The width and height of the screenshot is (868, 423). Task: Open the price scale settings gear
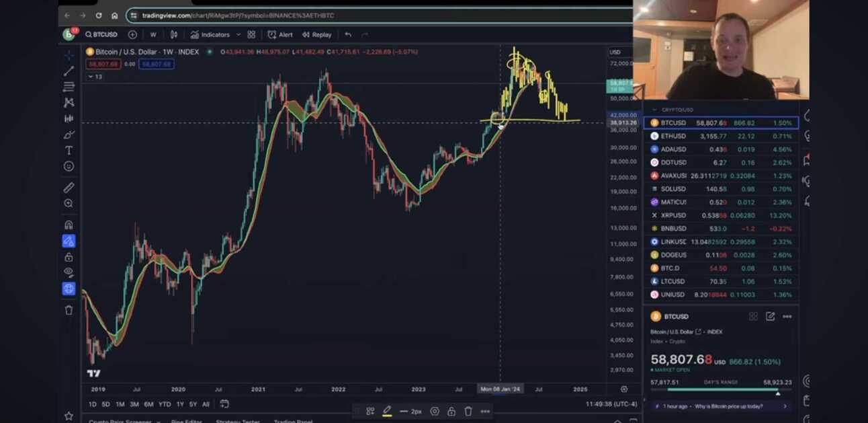pos(624,389)
